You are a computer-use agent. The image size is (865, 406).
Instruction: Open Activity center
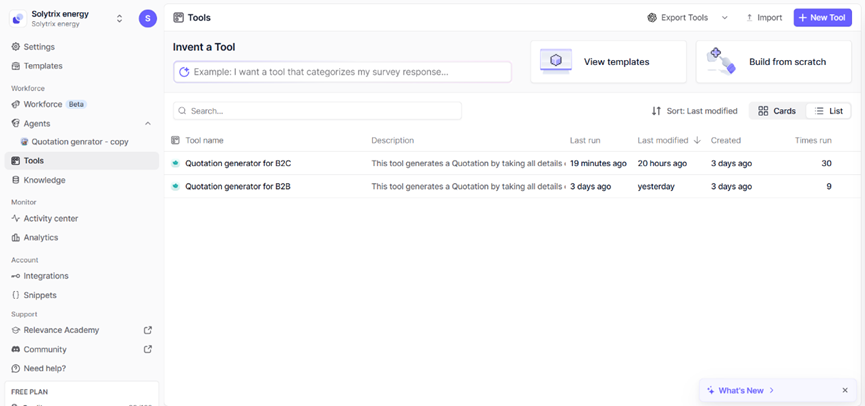(x=51, y=218)
